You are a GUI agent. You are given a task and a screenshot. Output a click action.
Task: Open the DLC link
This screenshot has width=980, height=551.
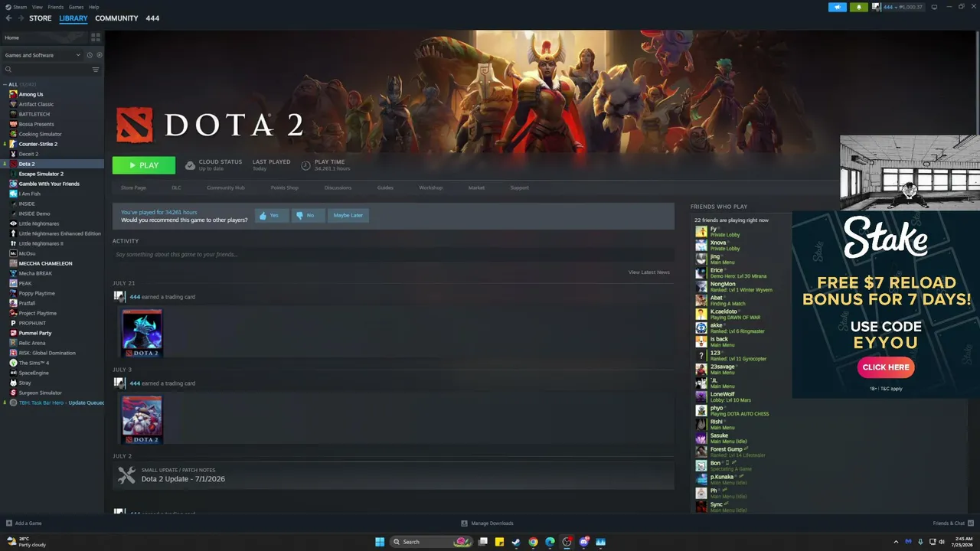click(176, 187)
